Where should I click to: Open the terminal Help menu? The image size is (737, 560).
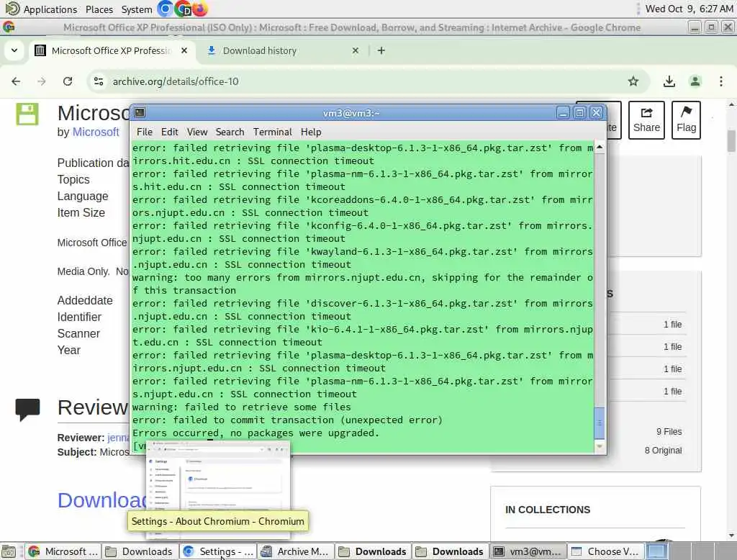pyautogui.click(x=311, y=132)
